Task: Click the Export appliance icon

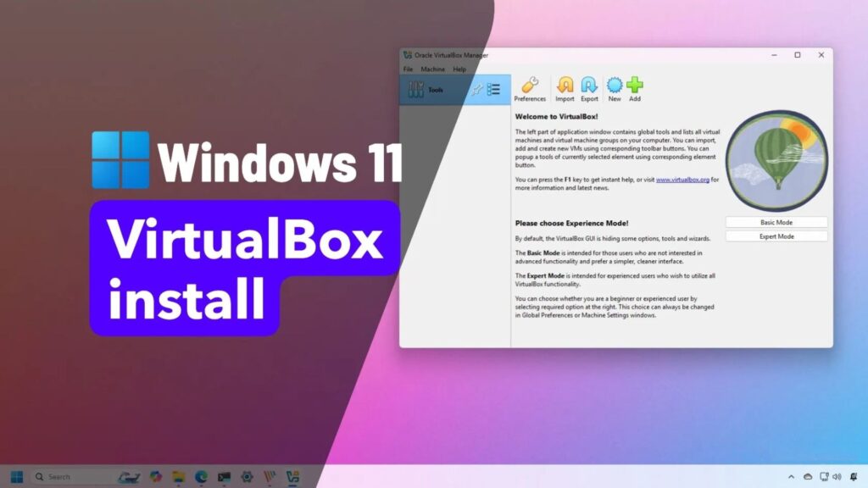Action: point(589,87)
